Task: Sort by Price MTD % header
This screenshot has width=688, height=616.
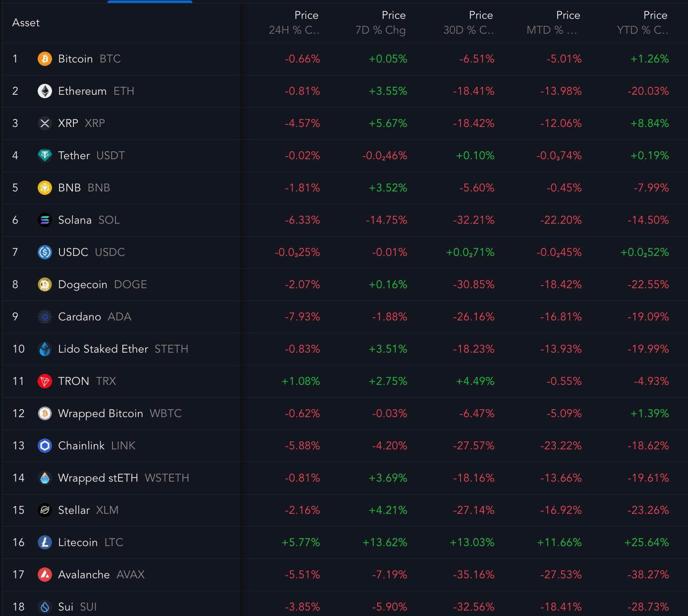Action: (553, 23)
